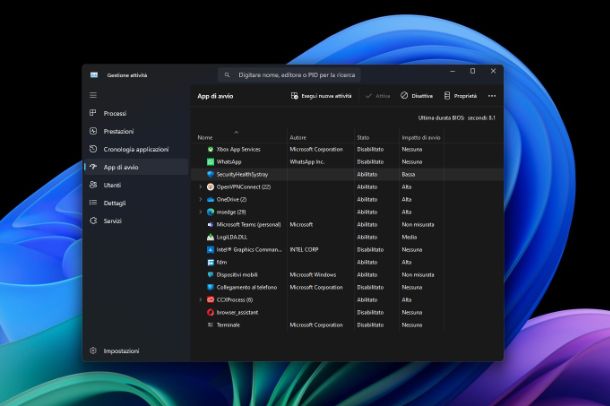Click the Dispositivi mobili icon
Viewport: 610px width, 406px height.
pos(210,275)
